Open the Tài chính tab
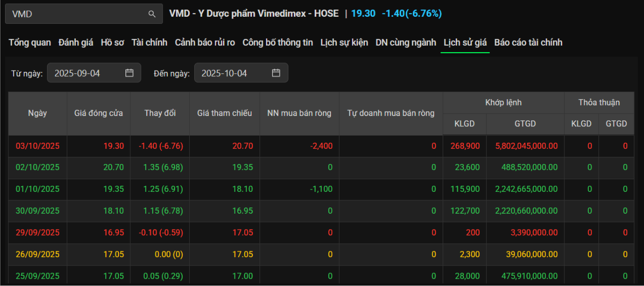644x286 pixels. (149, 43)
